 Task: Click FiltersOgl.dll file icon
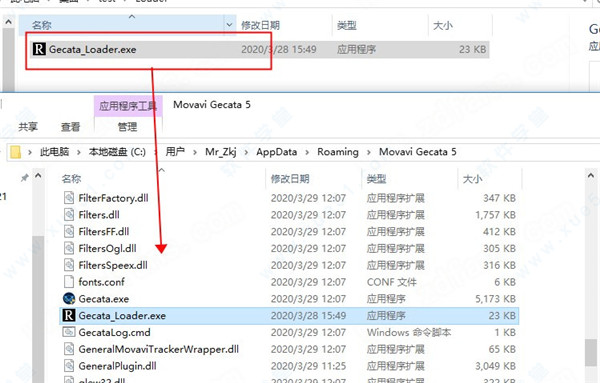point(69,248)
